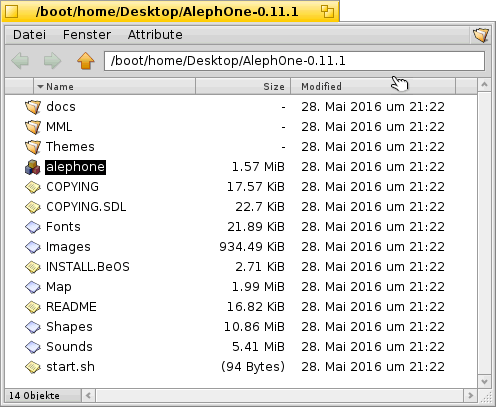
Task: Click the window resize corner
Action: click(485, 396)
